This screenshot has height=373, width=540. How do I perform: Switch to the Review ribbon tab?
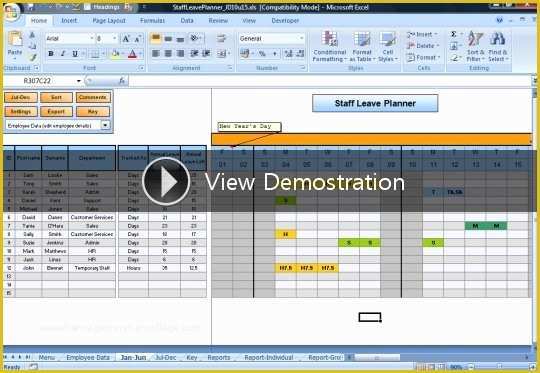click(218, 21)
